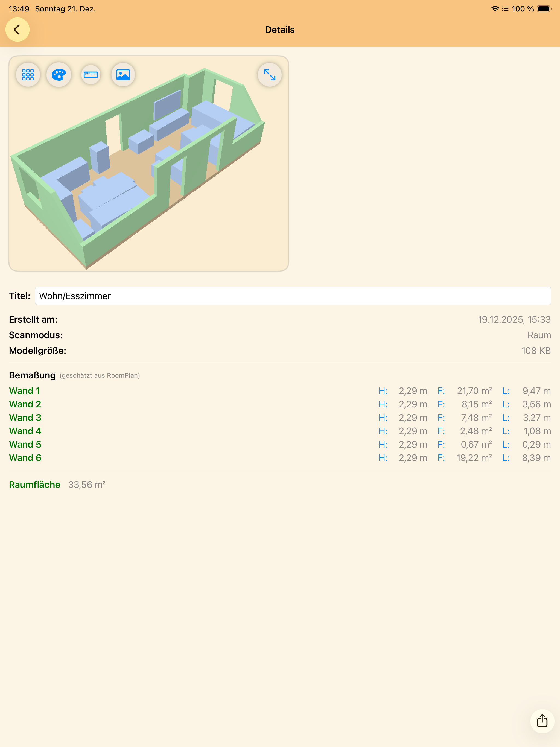Image resolution: width=560 pixels, height=747 pixels.
Task: Tap the share export icon
Action: (542, 721)
